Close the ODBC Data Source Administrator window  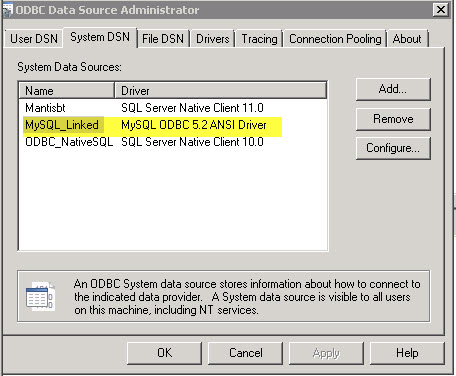point(441,9)
